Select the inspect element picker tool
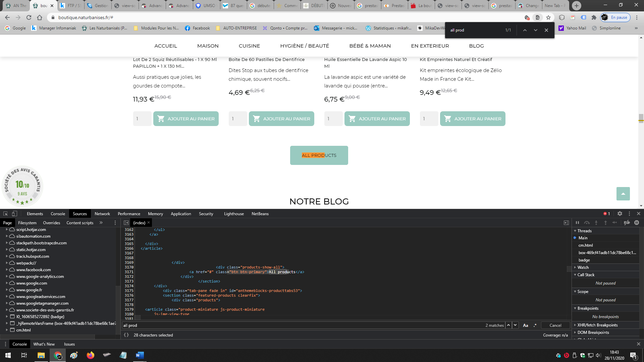Screen dimensions: 644x362 click(x=5, y=214)
